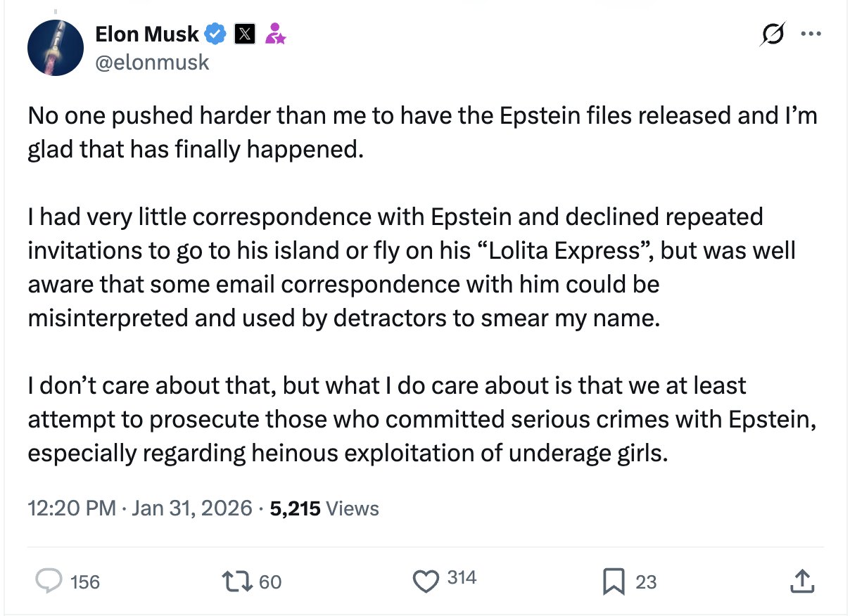Click the 12:20 PM timestamp link
The height and width of the screenshot is (616, 850).
(x=72, y=508)
